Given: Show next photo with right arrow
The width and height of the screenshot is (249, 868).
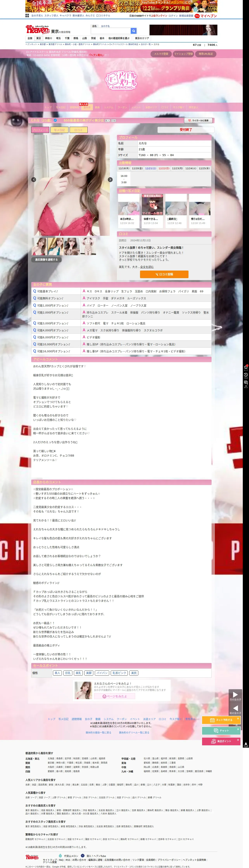Looking at the screenshot, I should click(110, 180).
